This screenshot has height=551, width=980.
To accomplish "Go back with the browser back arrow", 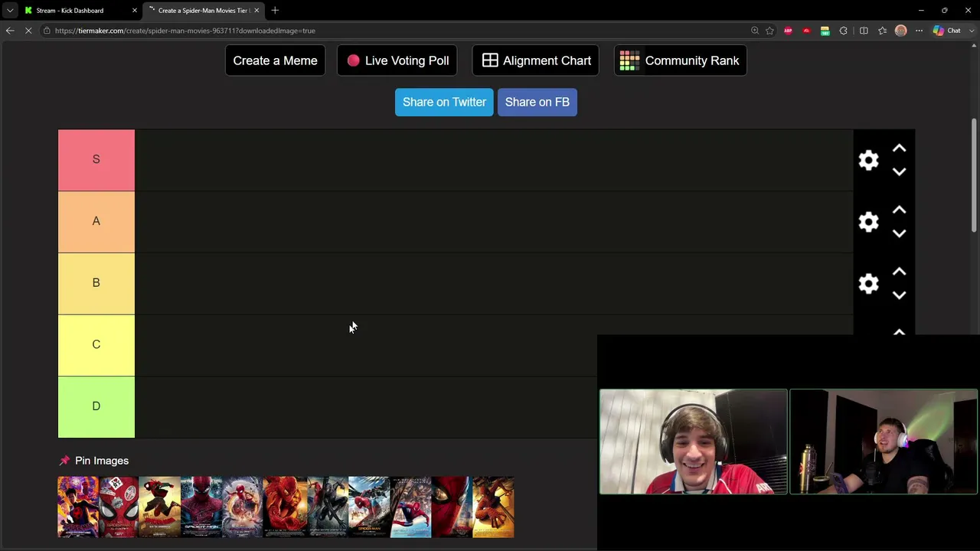I will (x=10, y=31).
